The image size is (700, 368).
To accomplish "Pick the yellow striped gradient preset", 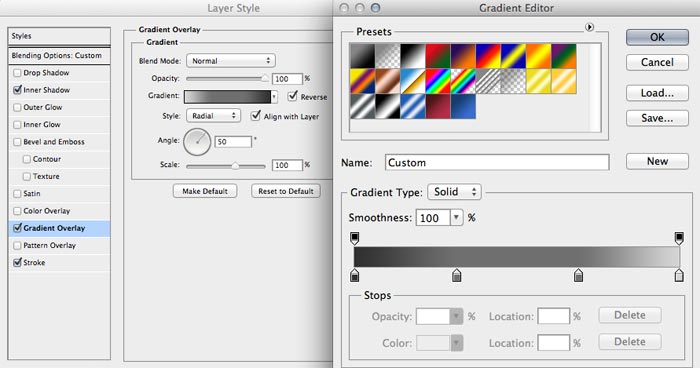I will 538,81.
